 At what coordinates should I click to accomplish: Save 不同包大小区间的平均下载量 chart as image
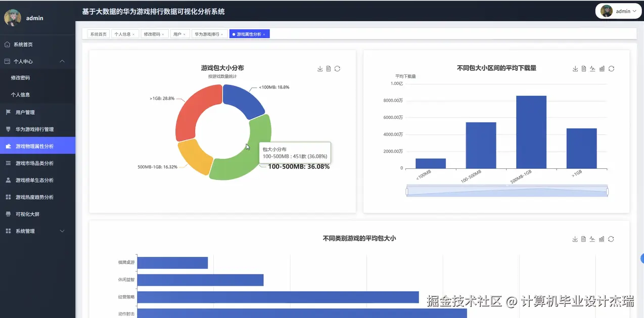575,69
